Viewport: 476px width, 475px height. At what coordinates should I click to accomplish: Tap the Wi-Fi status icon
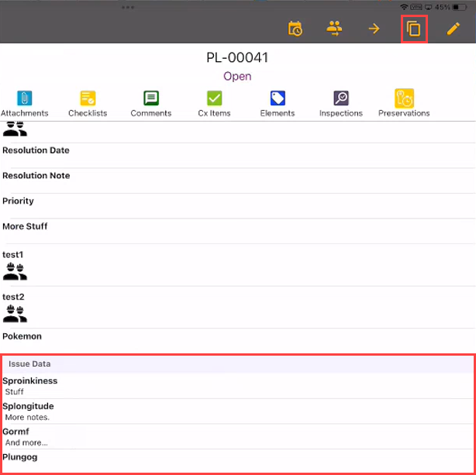404,7
